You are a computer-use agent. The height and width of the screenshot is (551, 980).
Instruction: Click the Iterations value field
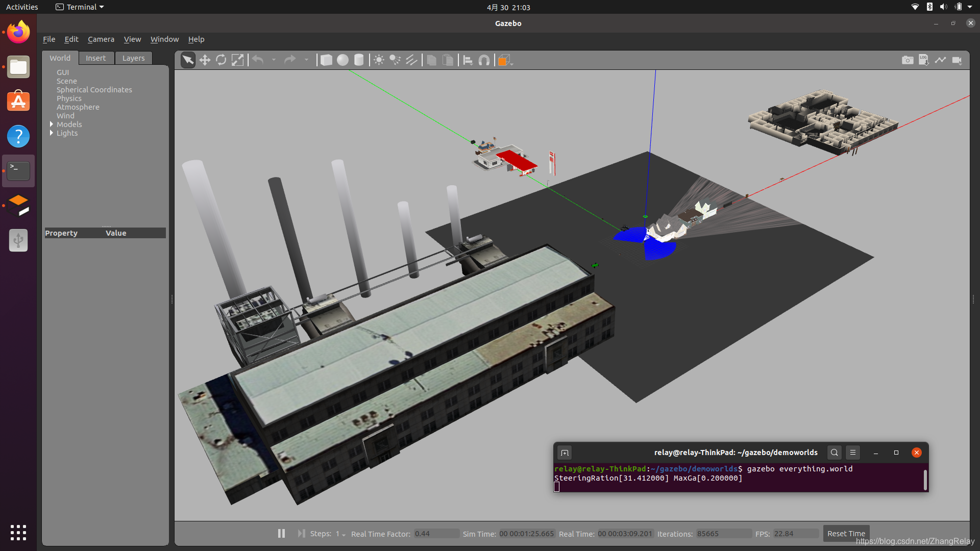click(724, 534)
